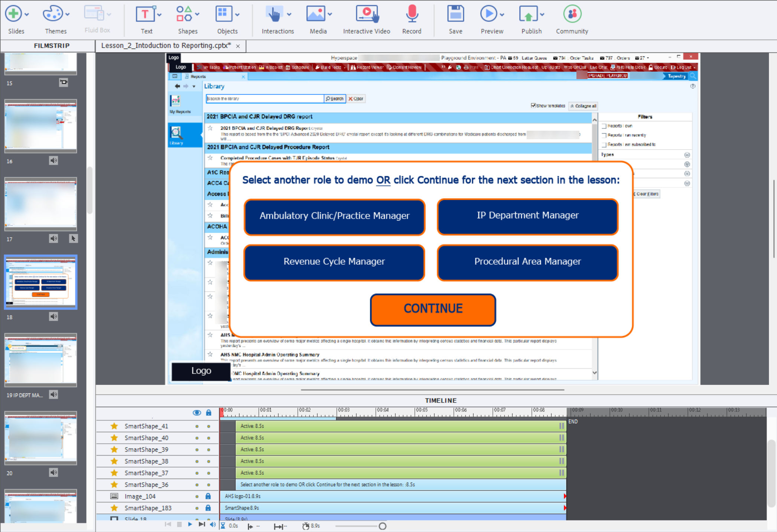The width and height of the screenshot is (777, 532).
Task: Click the audio icon under slide 16
Action: (x=53, y=160)
